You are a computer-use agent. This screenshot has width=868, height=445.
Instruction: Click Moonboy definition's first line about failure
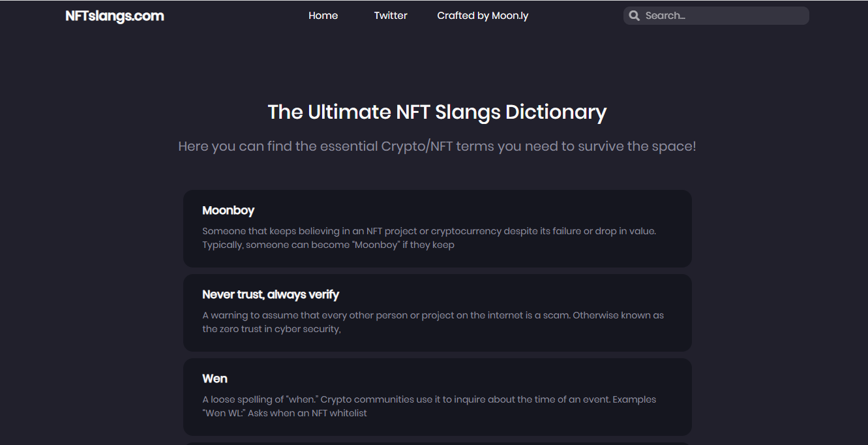429,231
